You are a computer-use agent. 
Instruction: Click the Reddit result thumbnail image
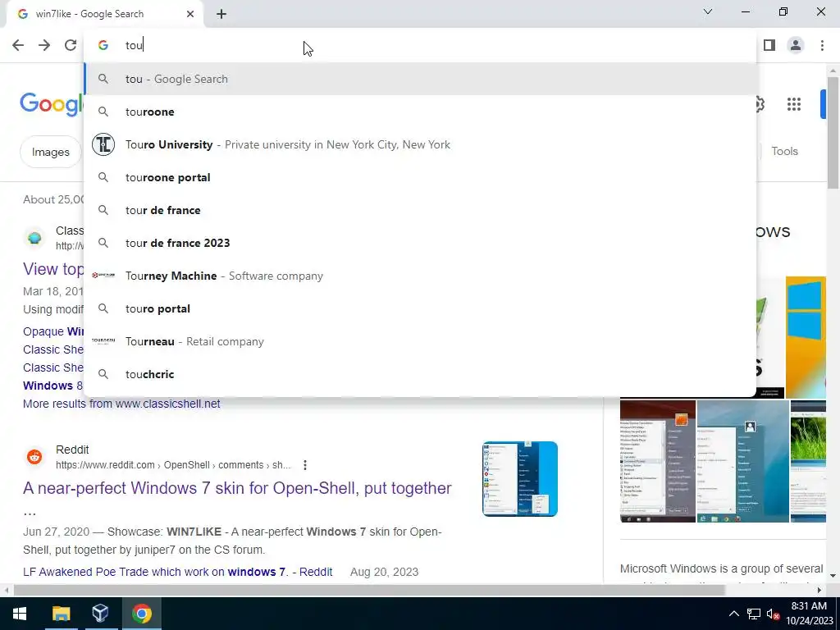(519, 479)
